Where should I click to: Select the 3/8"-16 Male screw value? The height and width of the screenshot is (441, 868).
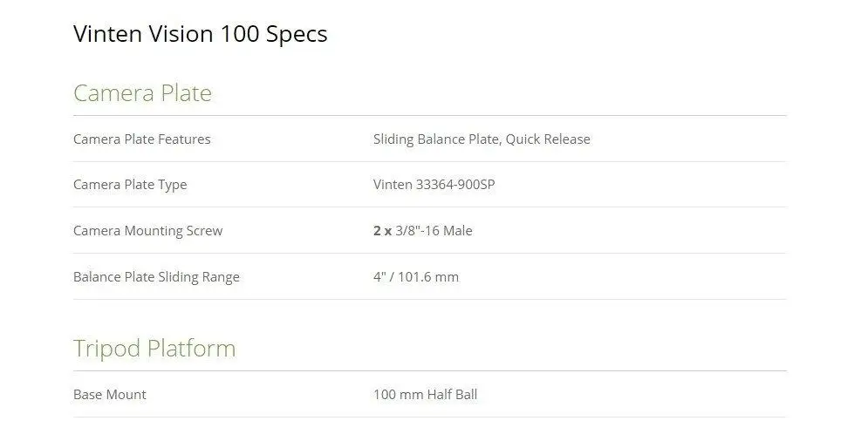coord(434,231)
